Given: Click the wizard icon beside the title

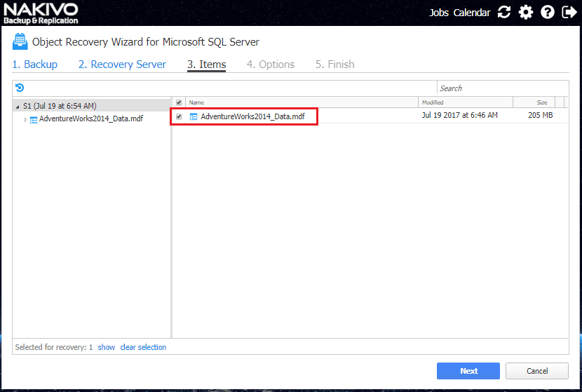Looking at the screenshot, I should click(20, 42).
